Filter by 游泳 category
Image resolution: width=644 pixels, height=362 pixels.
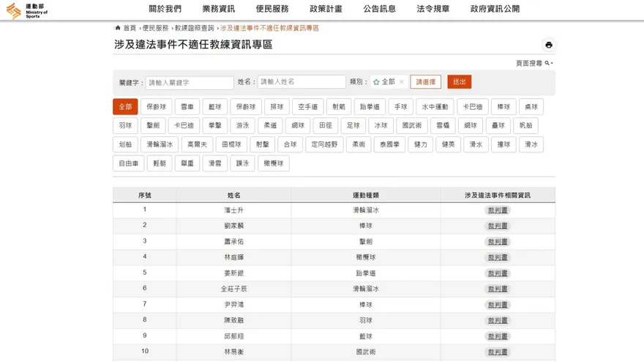(242, 125)
